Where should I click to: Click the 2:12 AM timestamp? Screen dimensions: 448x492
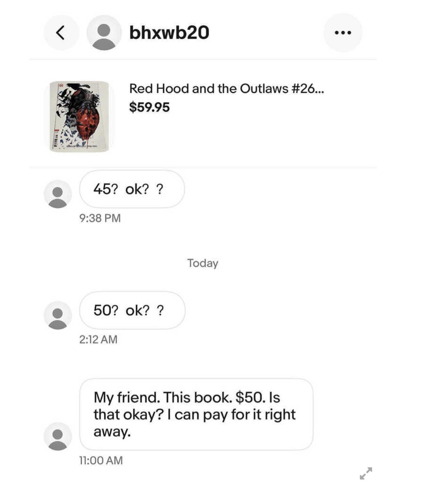[98, 339]
